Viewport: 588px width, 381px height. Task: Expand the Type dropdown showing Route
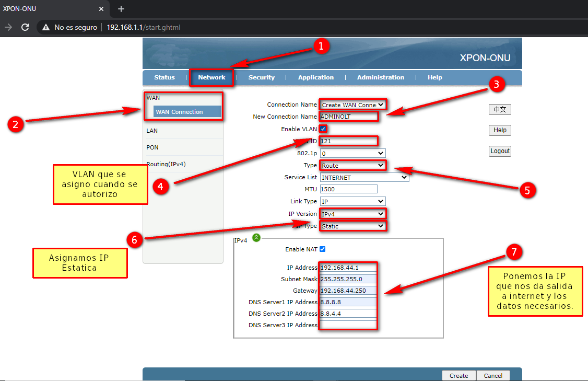click(x=353, y=166)
